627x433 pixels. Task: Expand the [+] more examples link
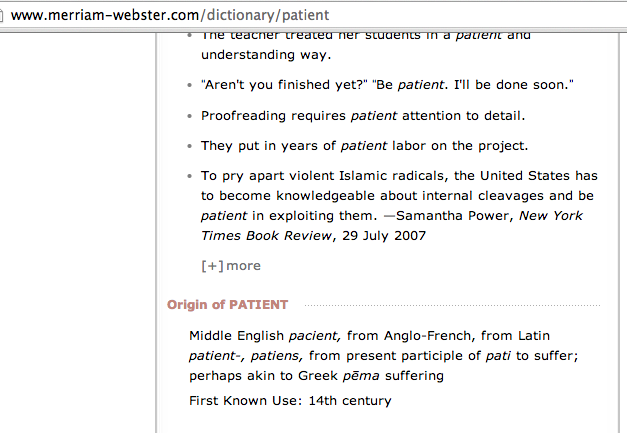pos(242,265)
